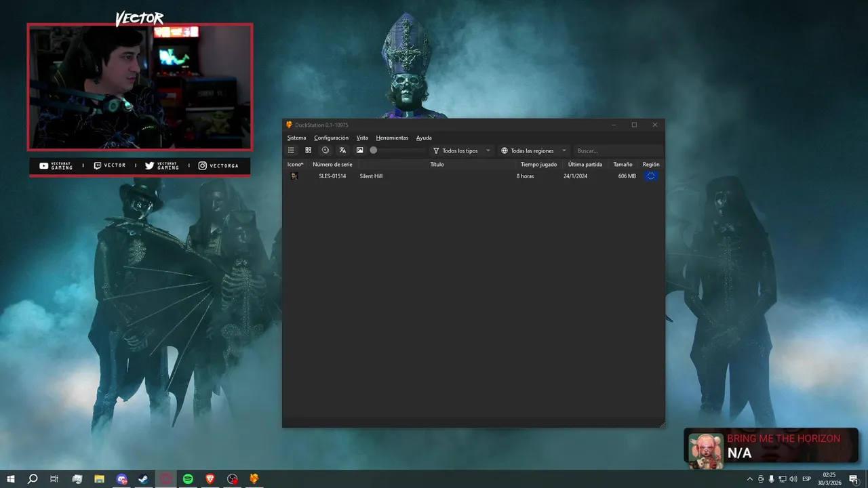Viewport: 868px width, 488px height.
Task: Click the YouTube icon in stream overlay
Action: tap(44, 165)
